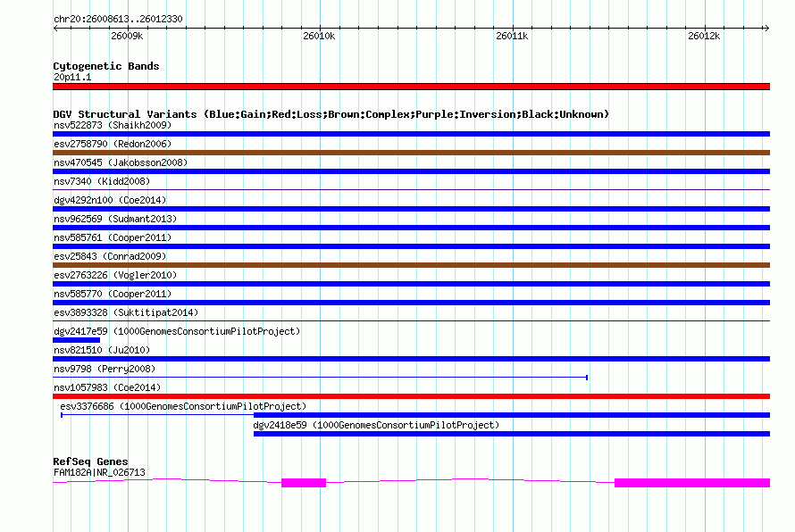Click nsv522873 (Shaikh2009) label
The width and height of the screenshot is (795, 532).
pyautogui.click(x=113, y=125)
